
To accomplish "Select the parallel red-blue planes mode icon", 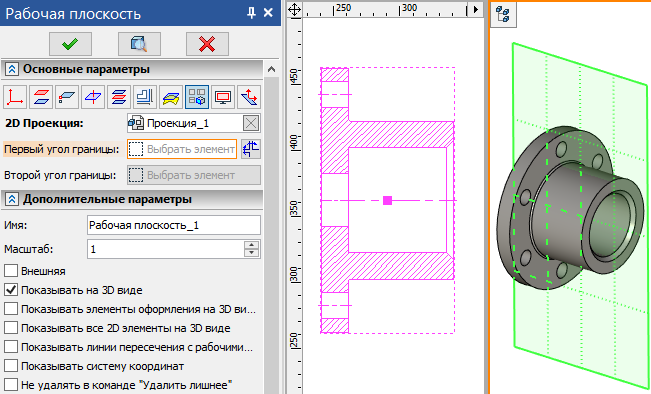I will point(41,97).
